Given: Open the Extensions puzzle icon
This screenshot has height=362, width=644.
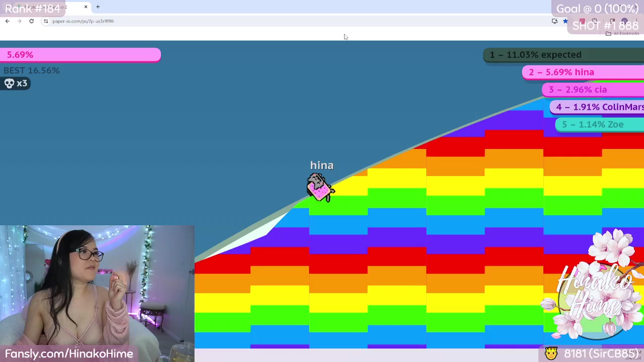Looking at the screenshot, I should (x=595, y=21).
